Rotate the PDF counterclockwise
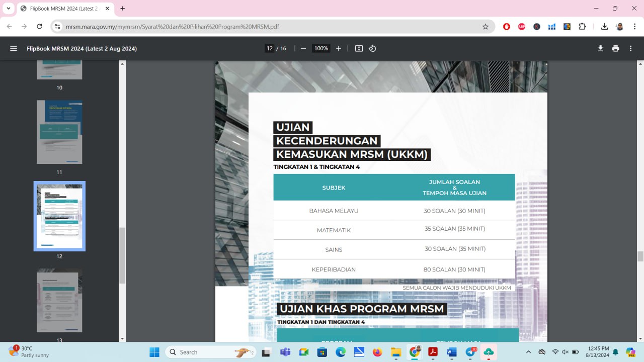Viewport: 644px width, 362px height. pos(372,49)
